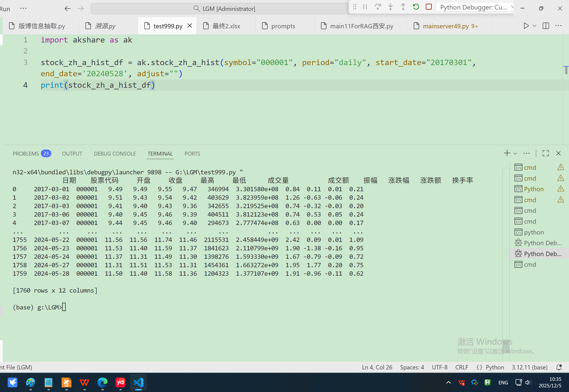Click the LGM command center search box
Image resolution: width=569 pixels, height=392 pixels.
[224, 9]
